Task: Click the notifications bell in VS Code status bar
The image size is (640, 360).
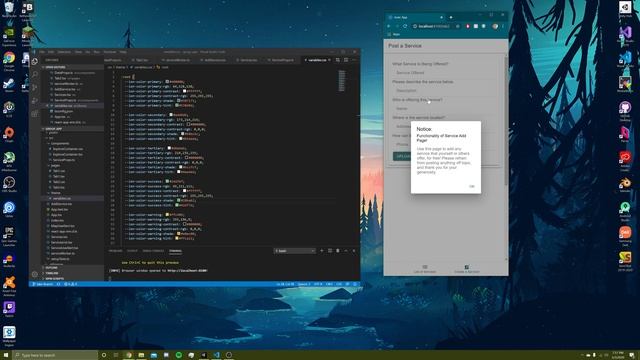Action: tap(355, 284)
